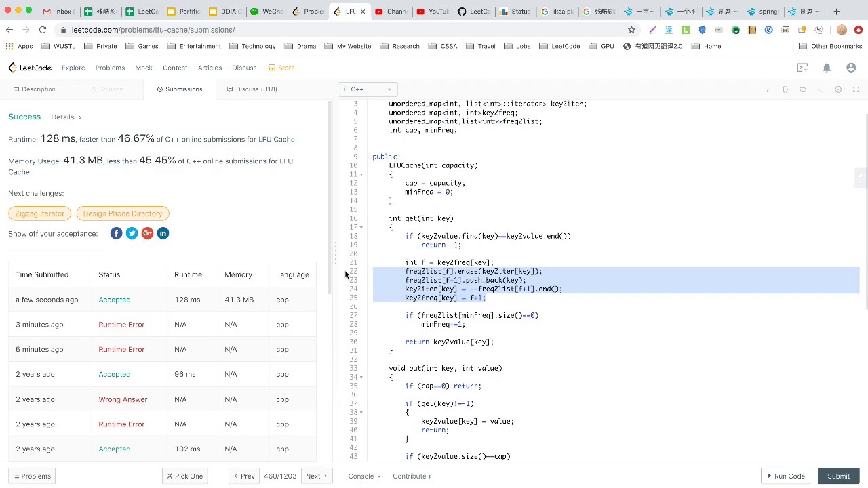
Task: Click the Run Code button
Action: [x=785, y=476]
